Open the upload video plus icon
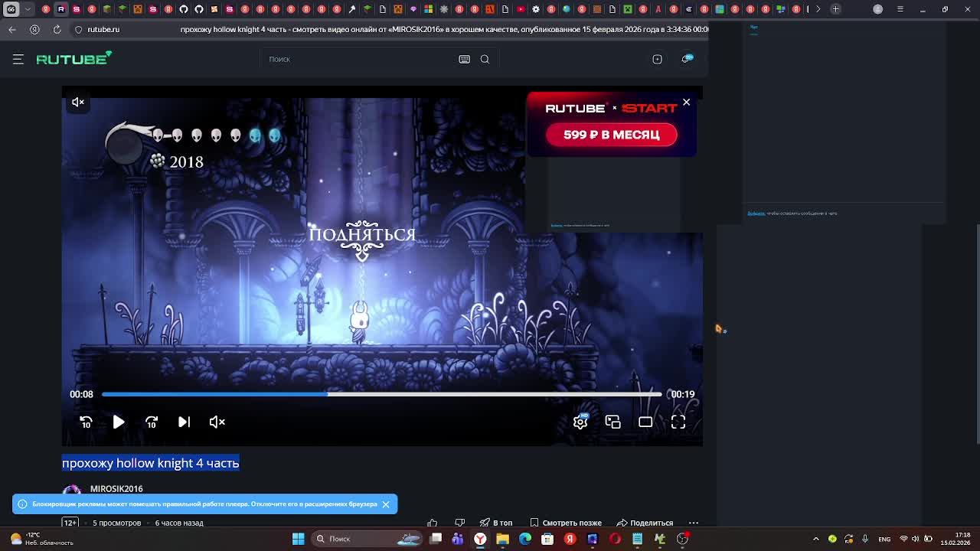This screenshot has height=551, width=980. pos(657,59)
